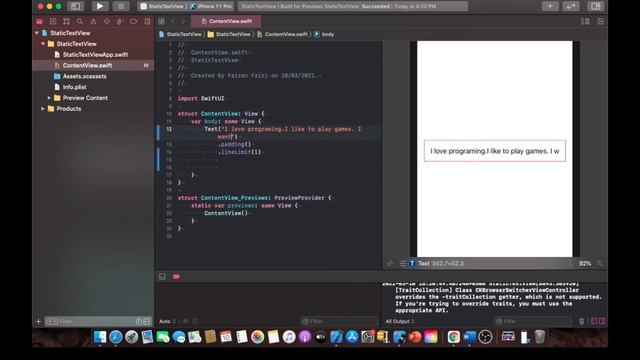This screenshot has height=360, width=640.
Task: Open the 92% canvas zoom menu
Action: point(585,264)
